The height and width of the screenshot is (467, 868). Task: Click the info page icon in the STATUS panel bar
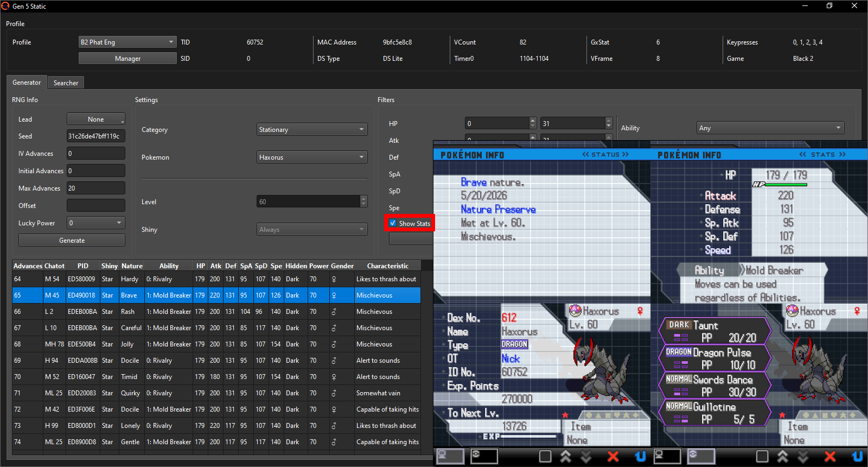(450, 456)
